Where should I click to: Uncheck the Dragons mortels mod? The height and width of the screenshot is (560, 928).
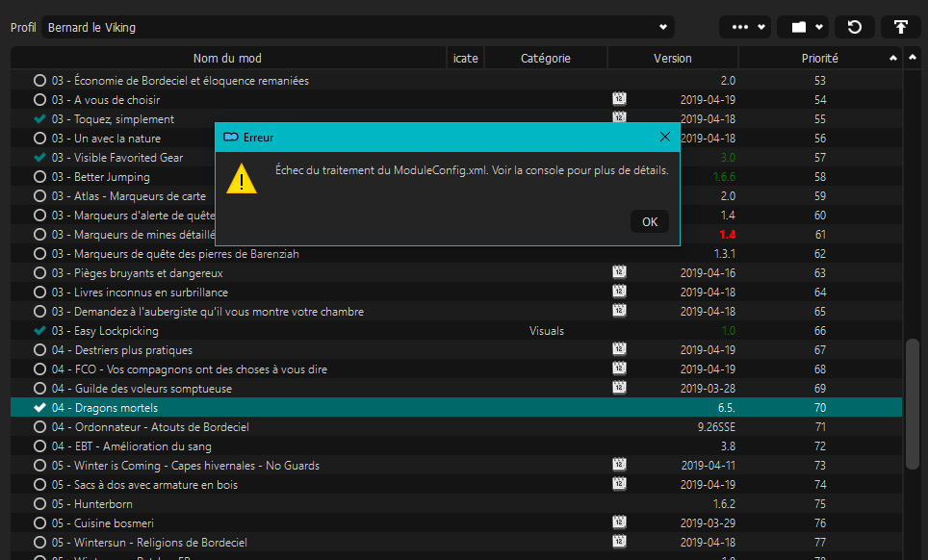[x=39, y=408]
